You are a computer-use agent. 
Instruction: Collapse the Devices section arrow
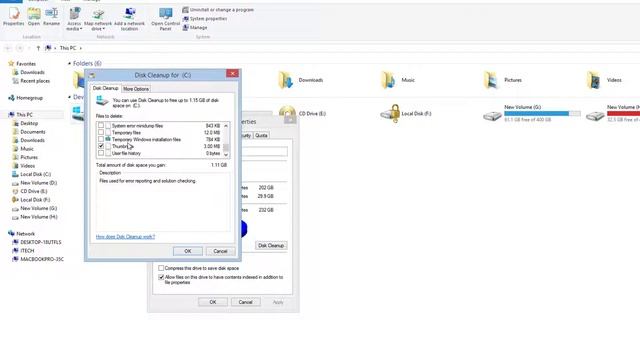[x=69, y=97]
